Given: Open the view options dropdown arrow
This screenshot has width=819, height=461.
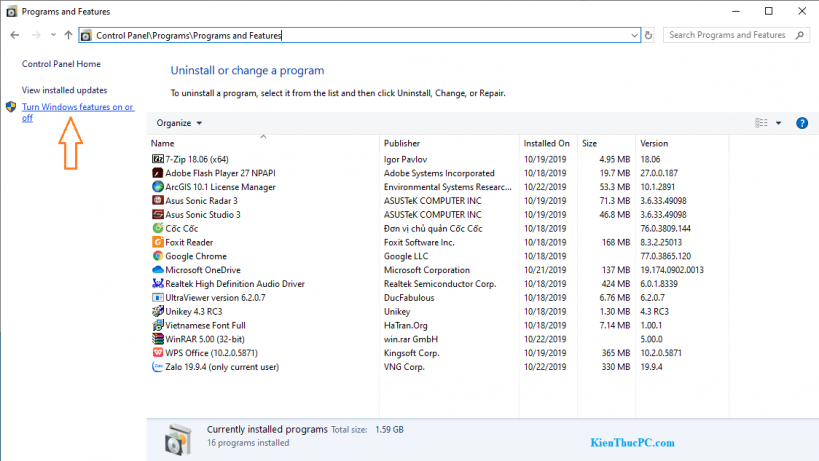Looking at the screenshot, I should click(779, 123).
